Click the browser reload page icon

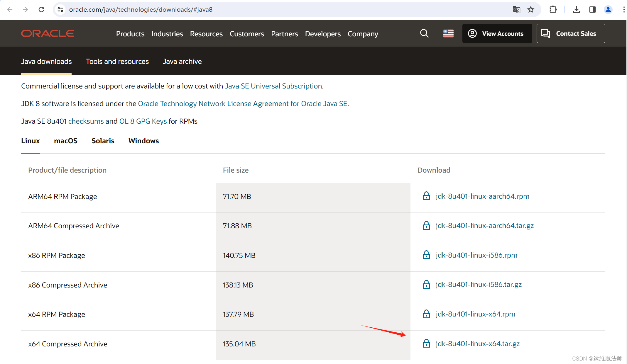click(41, 9)
